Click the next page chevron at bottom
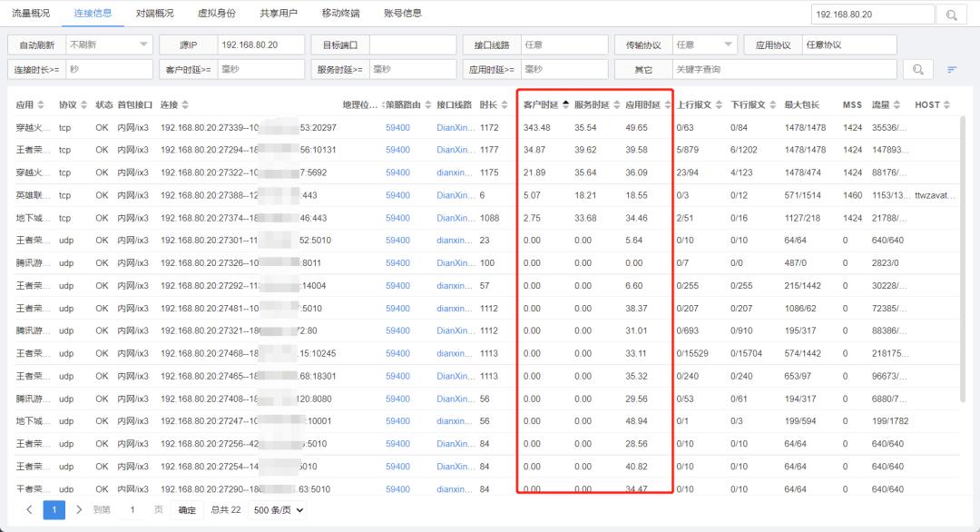Image resolution: width=980 pixels, height=532 pixels. pos(80,510)
